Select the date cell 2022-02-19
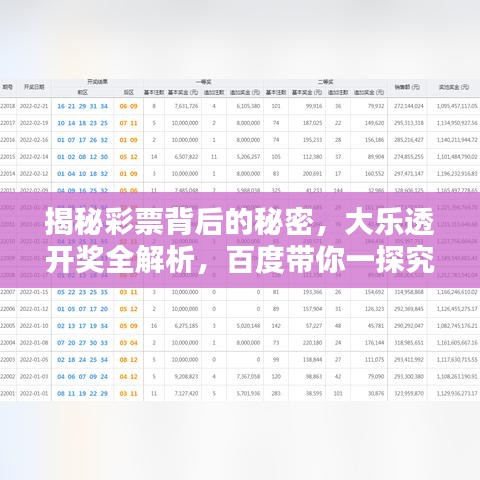 (x=34, y=123)
